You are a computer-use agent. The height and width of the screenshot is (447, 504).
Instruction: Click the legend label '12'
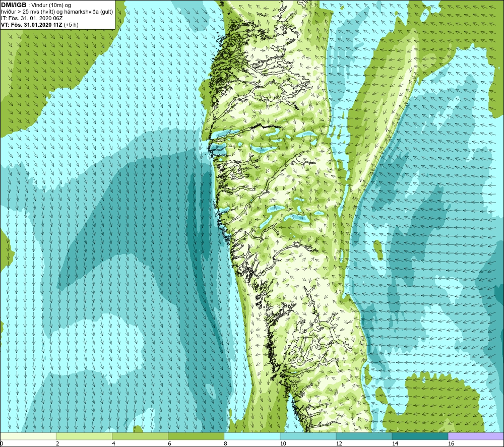click(x=339, y=444)
